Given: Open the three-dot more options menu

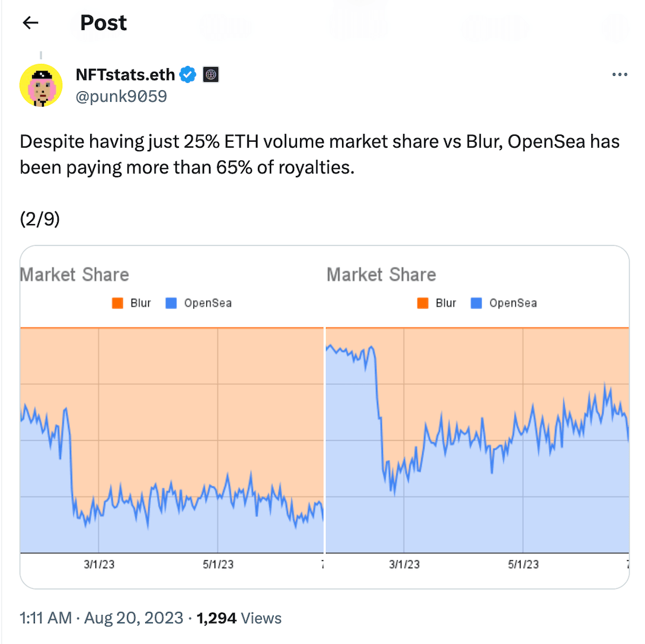Looking at the screenshot, I should [619, 75].
